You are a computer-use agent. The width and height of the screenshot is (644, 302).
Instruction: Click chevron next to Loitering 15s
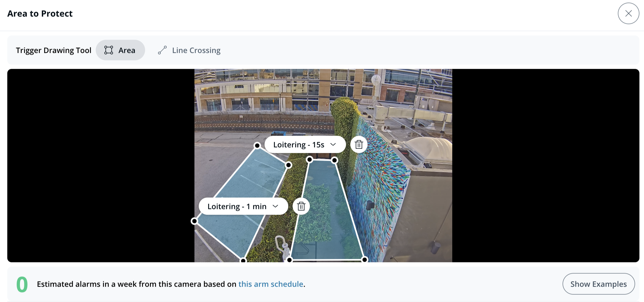333,145
